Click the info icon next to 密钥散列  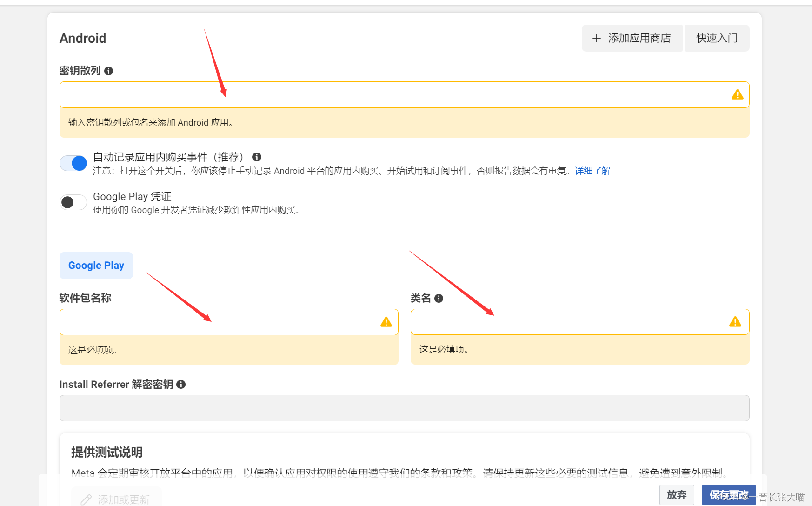(x=109, y=71)
